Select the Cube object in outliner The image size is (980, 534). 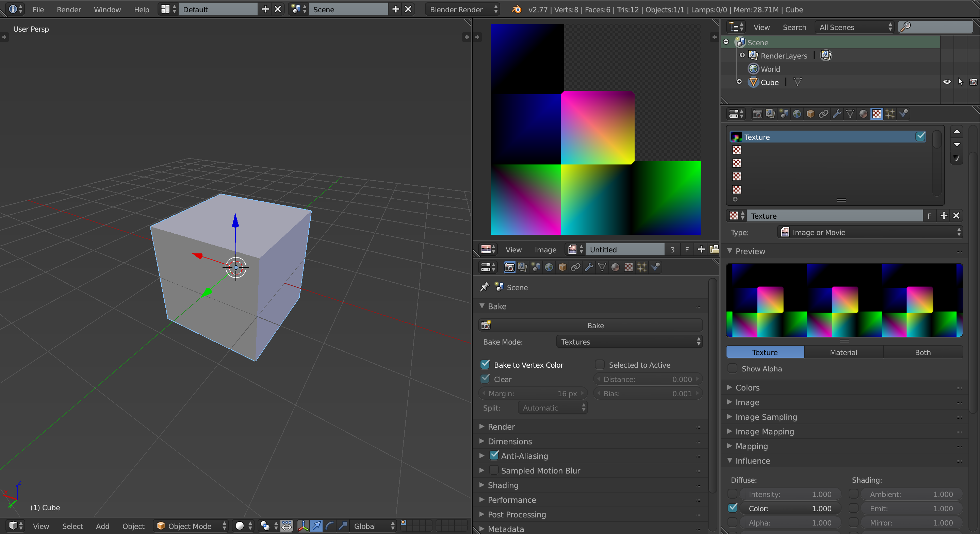point(770,82)
